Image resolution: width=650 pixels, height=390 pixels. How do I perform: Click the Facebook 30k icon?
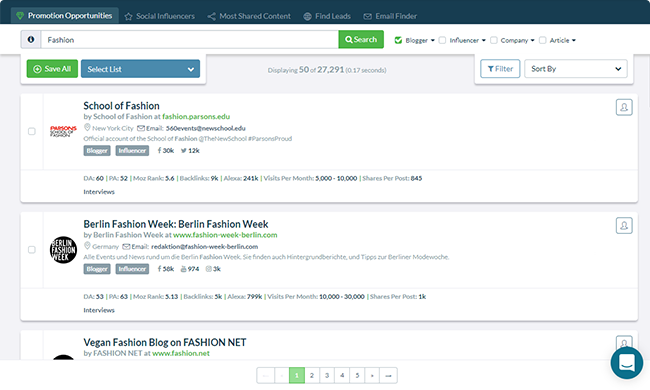160,150
